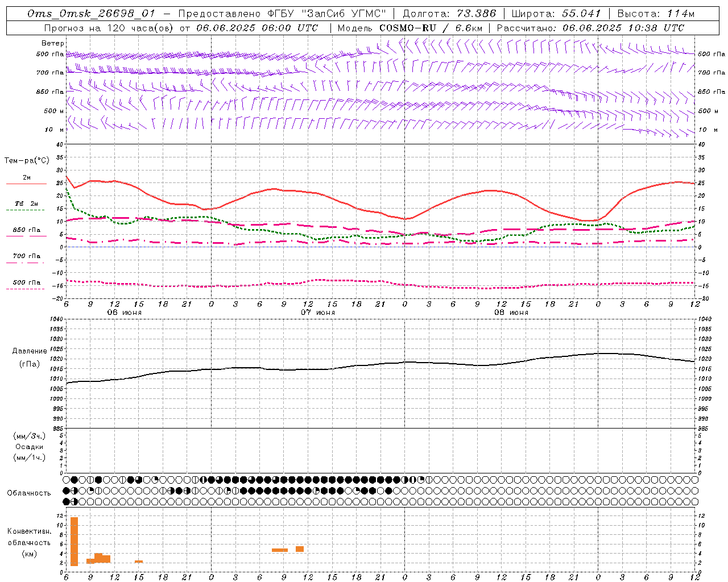This screenshot has width=728, height=582.
Task: Click the Ветер panel label
Action: 53,43
